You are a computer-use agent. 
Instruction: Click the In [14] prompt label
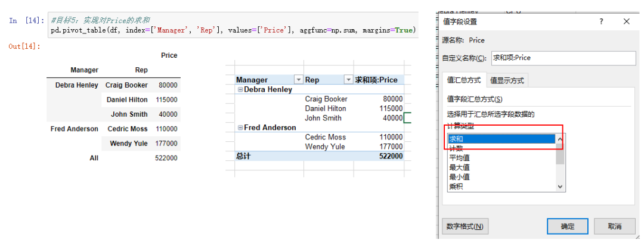point(27,21)
